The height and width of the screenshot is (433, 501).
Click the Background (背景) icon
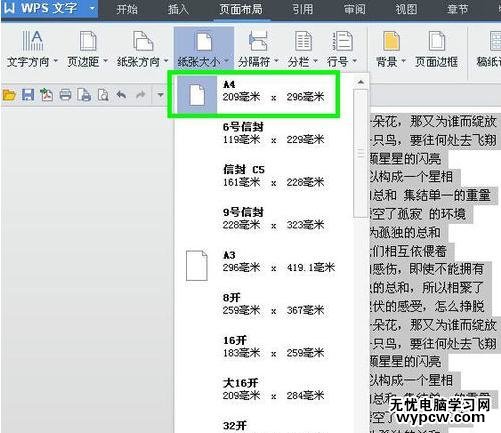[391, 41]
